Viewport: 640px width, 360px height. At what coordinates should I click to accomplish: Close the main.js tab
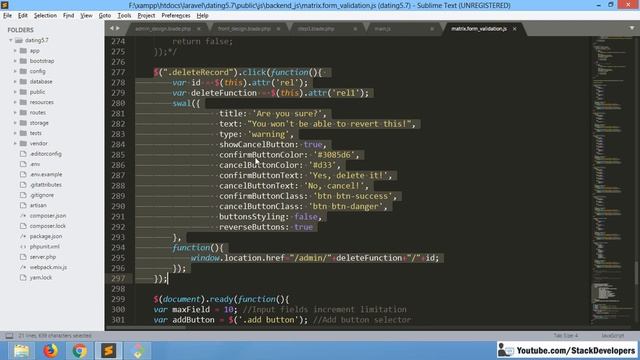coord(432,29)
